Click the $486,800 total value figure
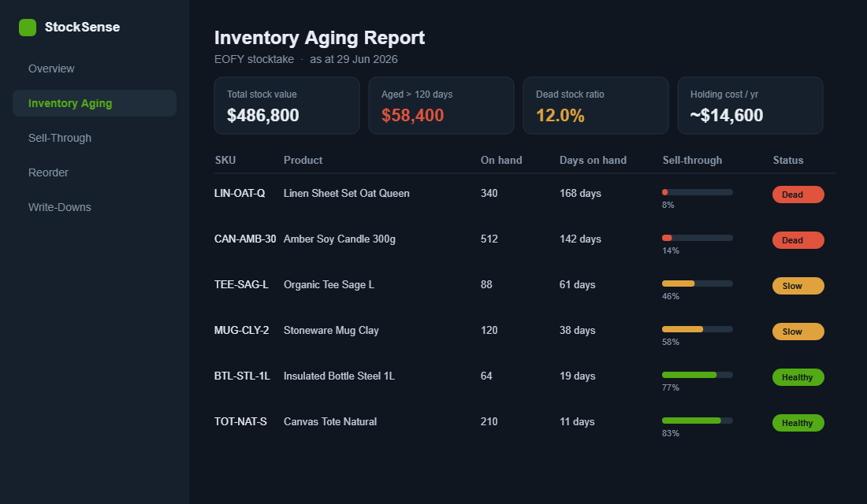 (263, 115)
